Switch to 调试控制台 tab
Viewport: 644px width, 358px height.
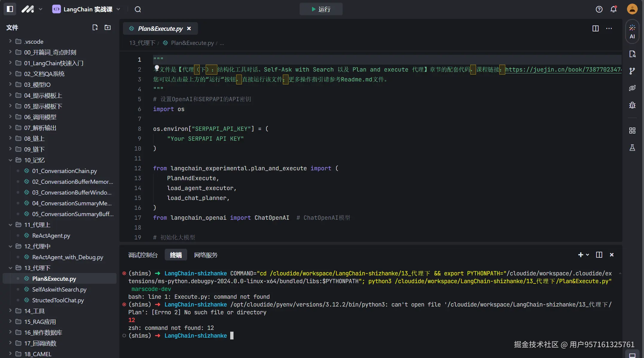143,255
